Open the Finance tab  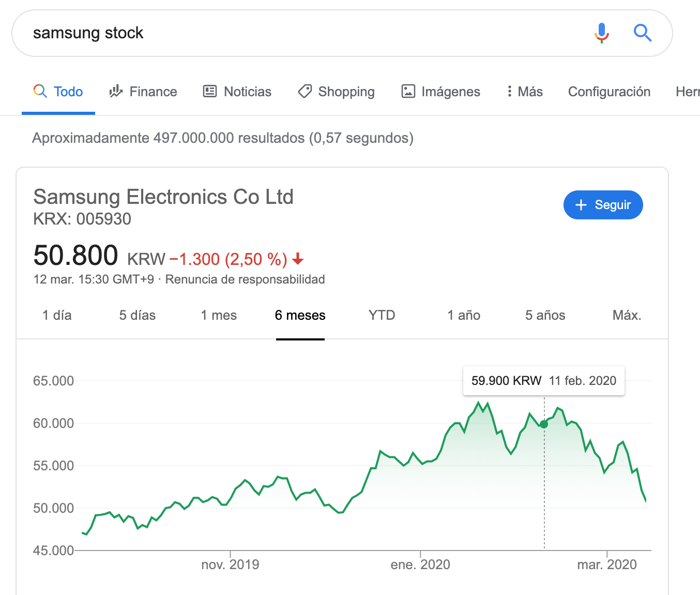point(143,92)
